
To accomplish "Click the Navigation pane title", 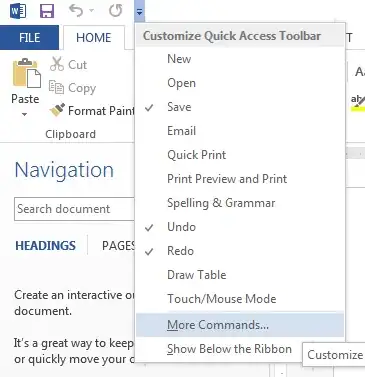I will point(64,170).
